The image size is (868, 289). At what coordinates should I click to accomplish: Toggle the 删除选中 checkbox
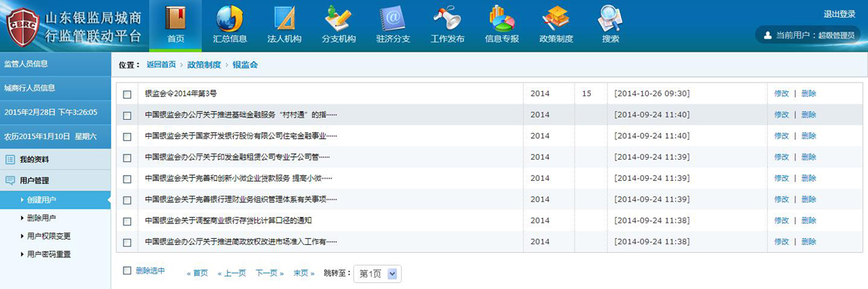point(127,270)
